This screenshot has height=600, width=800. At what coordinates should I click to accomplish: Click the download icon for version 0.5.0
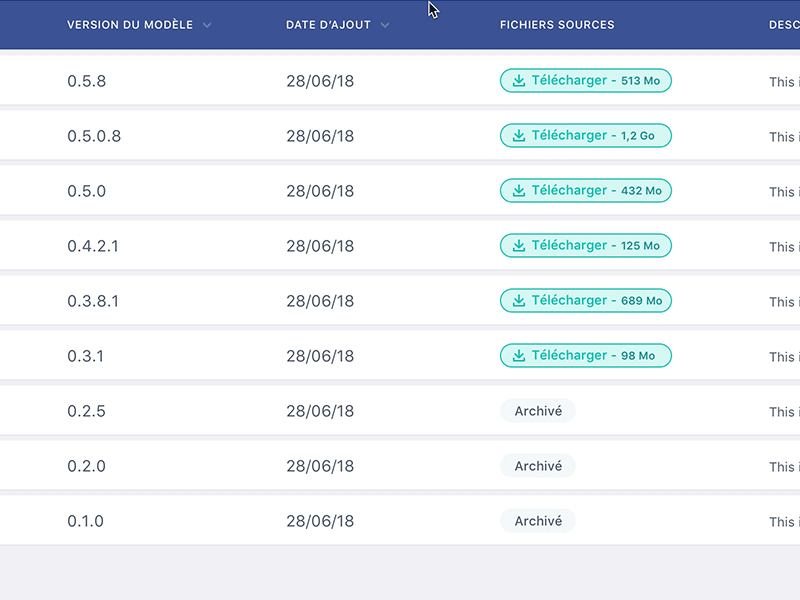point(519,190)
